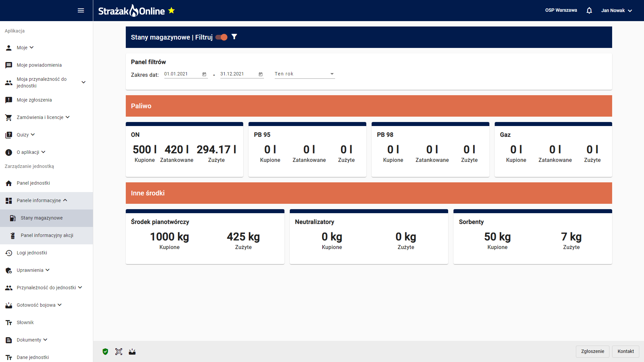Screen dimensions: 644x362
Task: Click the Moje zgłoszenia alert icon
Action: pyautogui.click(x=9, y=100)
